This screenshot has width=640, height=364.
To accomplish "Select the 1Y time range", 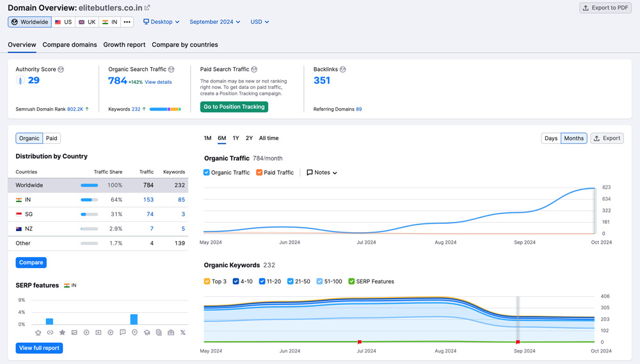I will click(x=236, y=138).
